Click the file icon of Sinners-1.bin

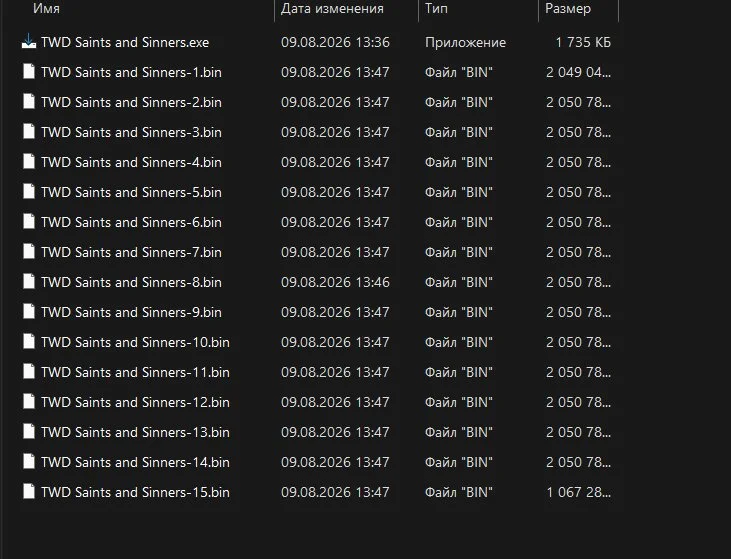(x=29, y=72)
